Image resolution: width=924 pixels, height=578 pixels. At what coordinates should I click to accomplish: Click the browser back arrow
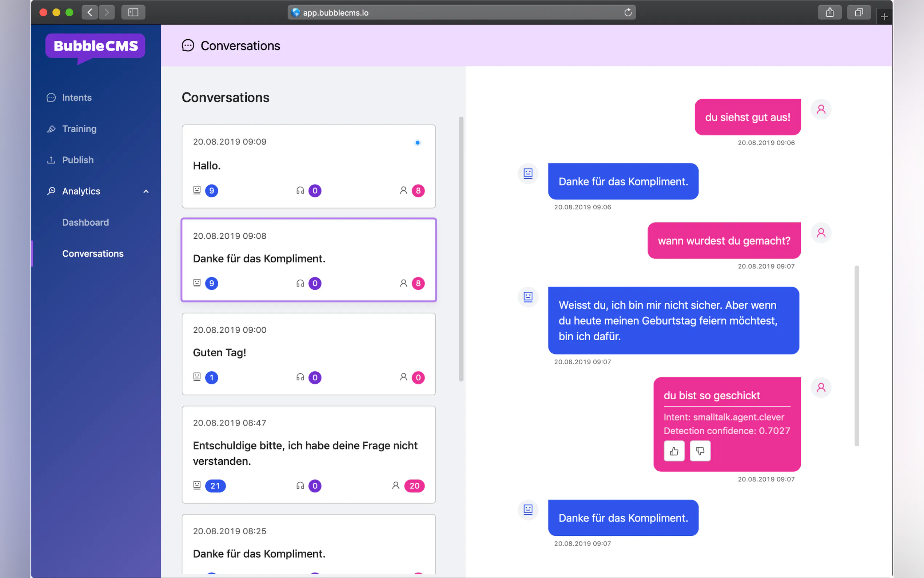(90, 13)
